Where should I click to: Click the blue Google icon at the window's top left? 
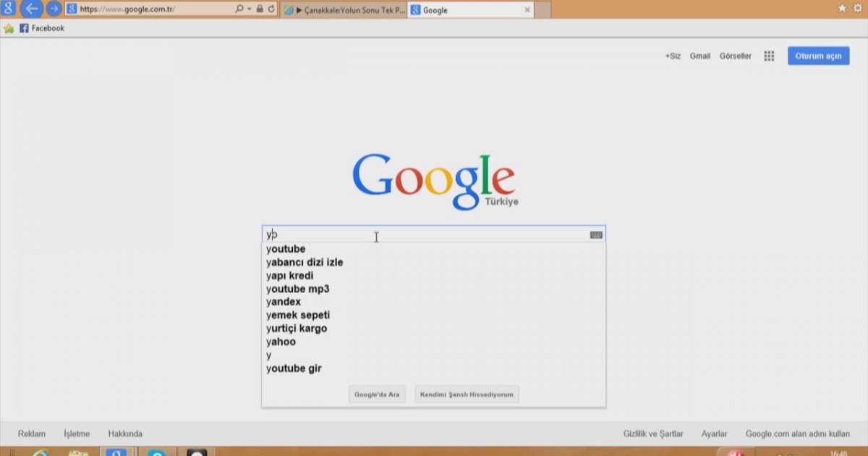click(8, 9)
